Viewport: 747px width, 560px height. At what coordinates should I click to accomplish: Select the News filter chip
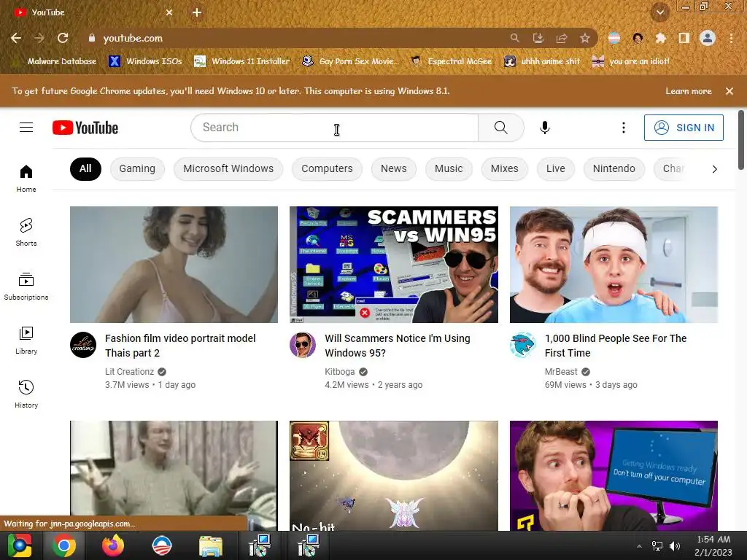393,169
